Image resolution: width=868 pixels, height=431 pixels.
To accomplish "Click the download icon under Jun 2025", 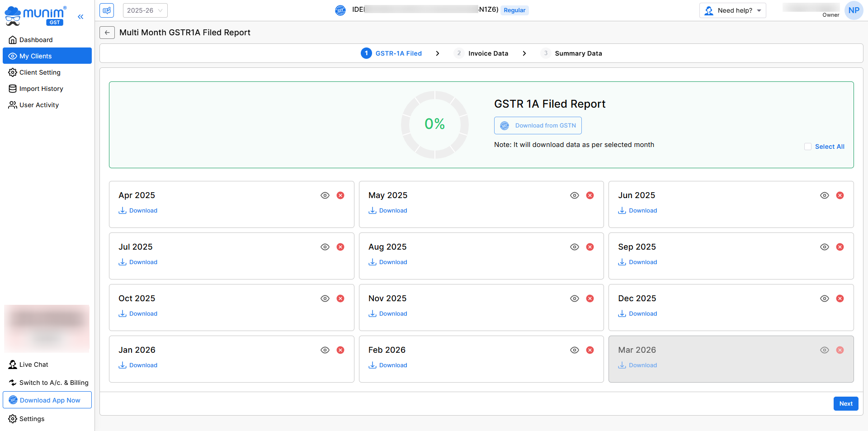I will pos(622,211).
